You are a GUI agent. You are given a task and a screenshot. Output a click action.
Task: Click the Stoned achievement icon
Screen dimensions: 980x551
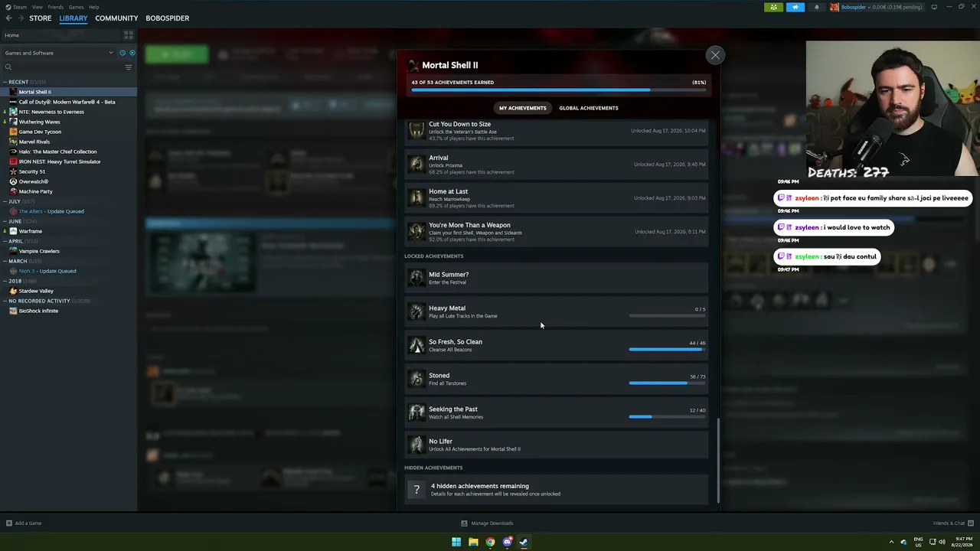[416, 379]
